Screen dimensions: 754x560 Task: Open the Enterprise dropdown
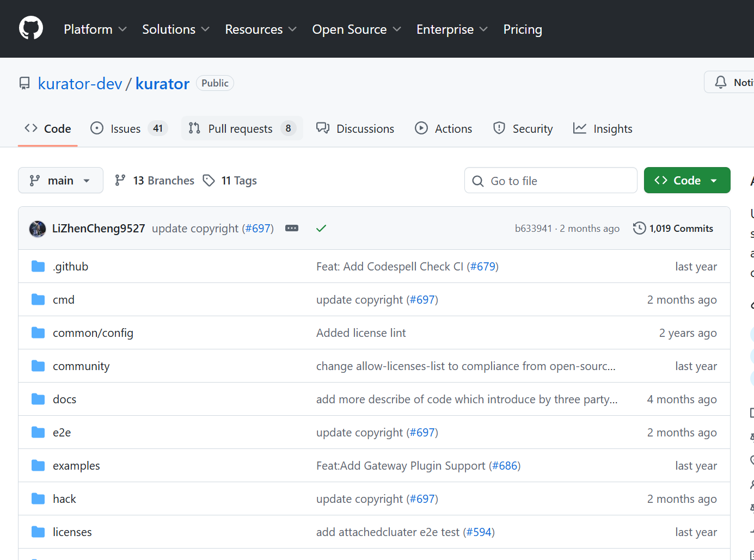point(452,29)
